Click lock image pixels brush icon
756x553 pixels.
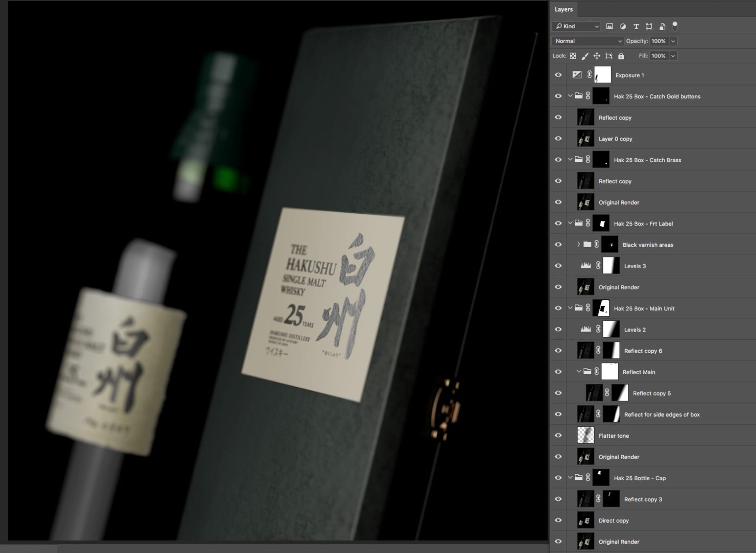tap(585, 56)
